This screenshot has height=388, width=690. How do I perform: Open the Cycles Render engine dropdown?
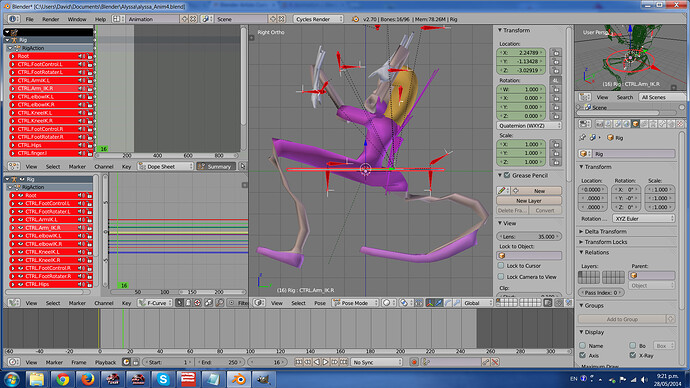coord(318,19)
